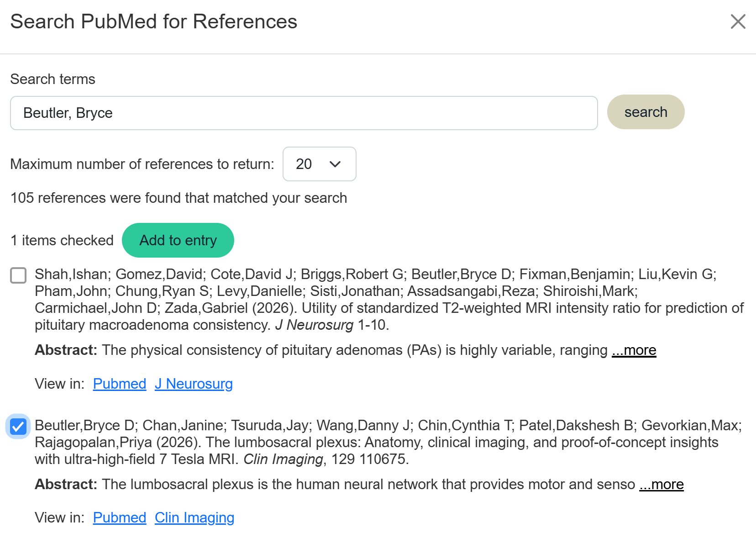Click the "1 items checked" text
This screenshot has height=533, width=756.
[x=62, y=240]
